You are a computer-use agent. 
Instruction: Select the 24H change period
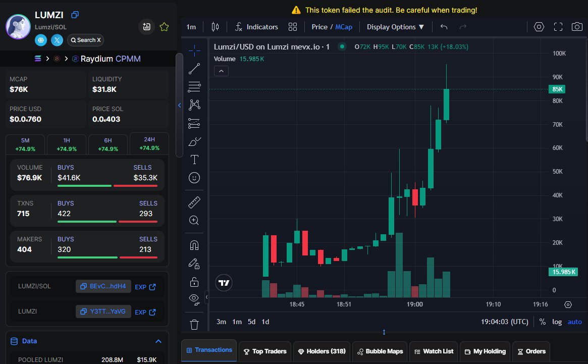pyautogui.click(x=149, y=143)
